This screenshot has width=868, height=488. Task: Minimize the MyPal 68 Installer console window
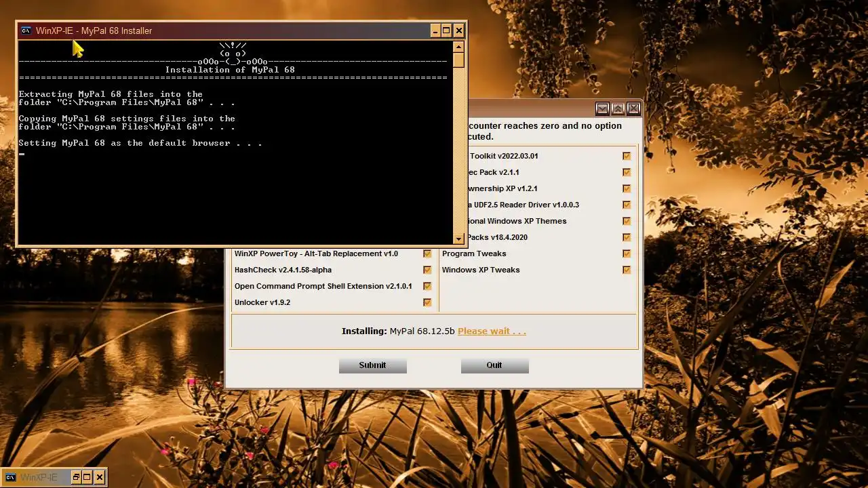435,30
